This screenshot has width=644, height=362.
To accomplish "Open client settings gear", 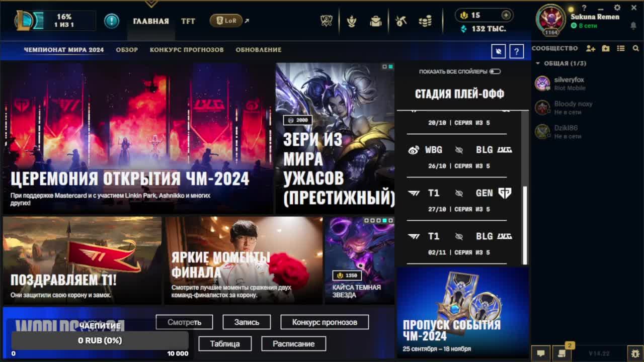I will click(x=617, y=8).
